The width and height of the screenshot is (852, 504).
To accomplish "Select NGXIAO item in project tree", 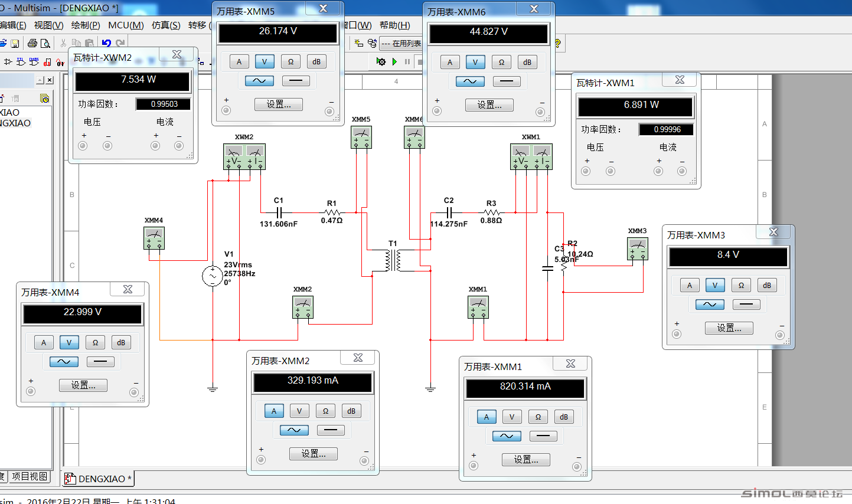I will (15, 123).
